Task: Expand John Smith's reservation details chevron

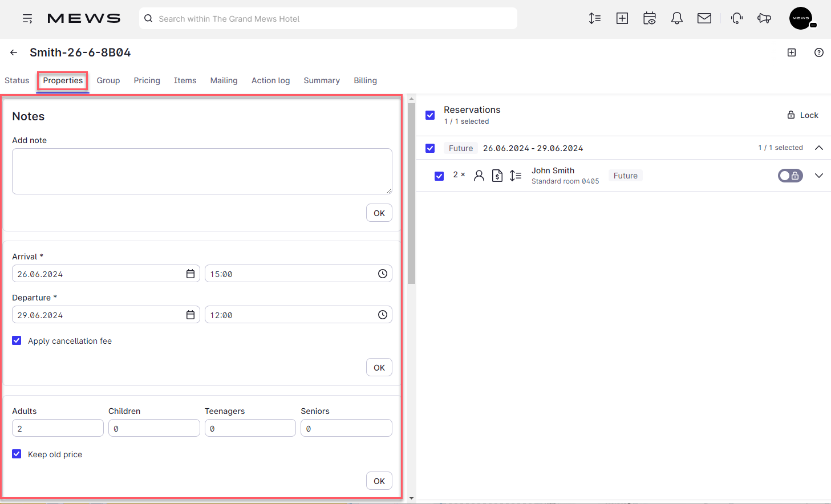Action: [819, 176]
